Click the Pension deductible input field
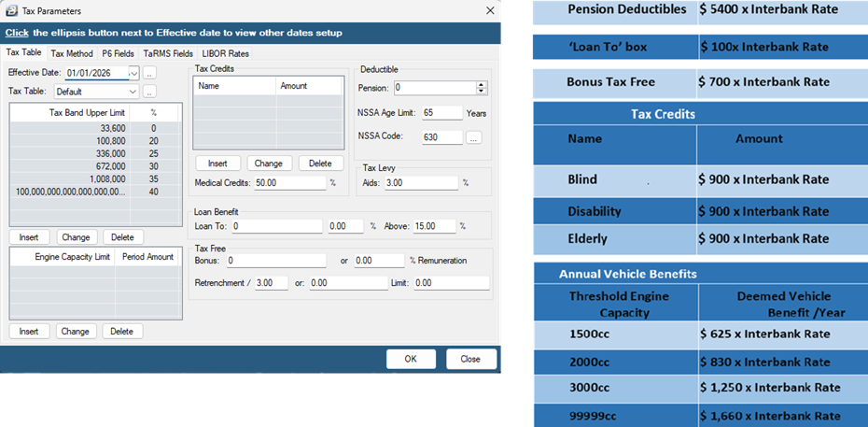Viewport: 868px width, 427px height. click(x=435, y=88)
